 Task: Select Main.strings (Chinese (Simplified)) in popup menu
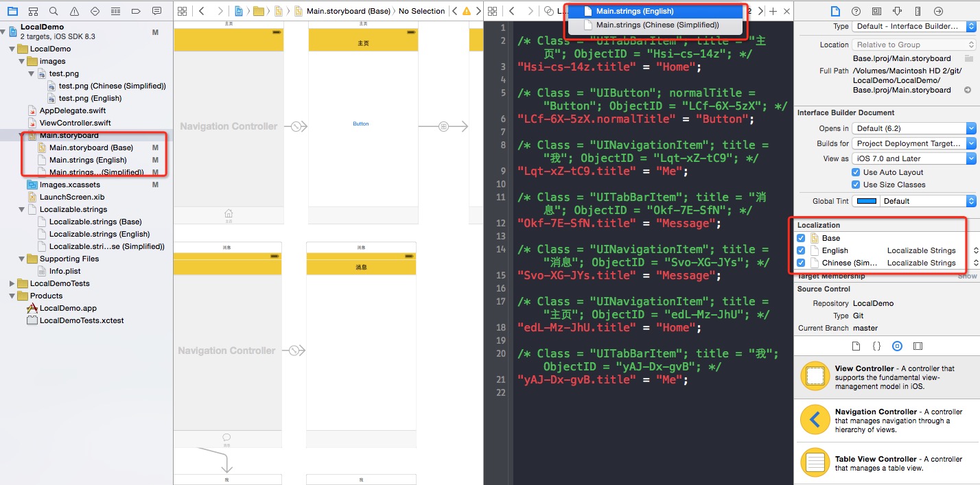click(x=657, y=25)
